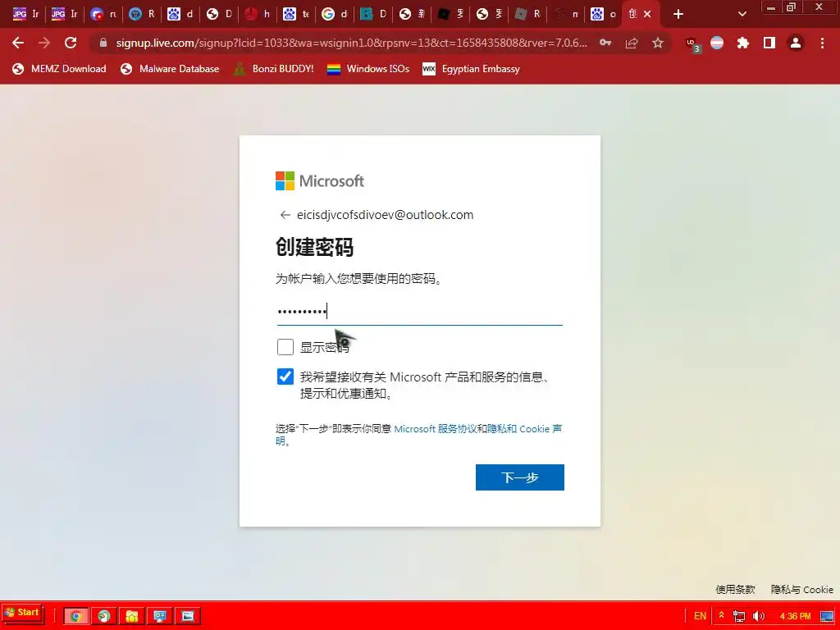Switch to the Baidu 'o' tab
840x630 pixels.
pos(604,15)
